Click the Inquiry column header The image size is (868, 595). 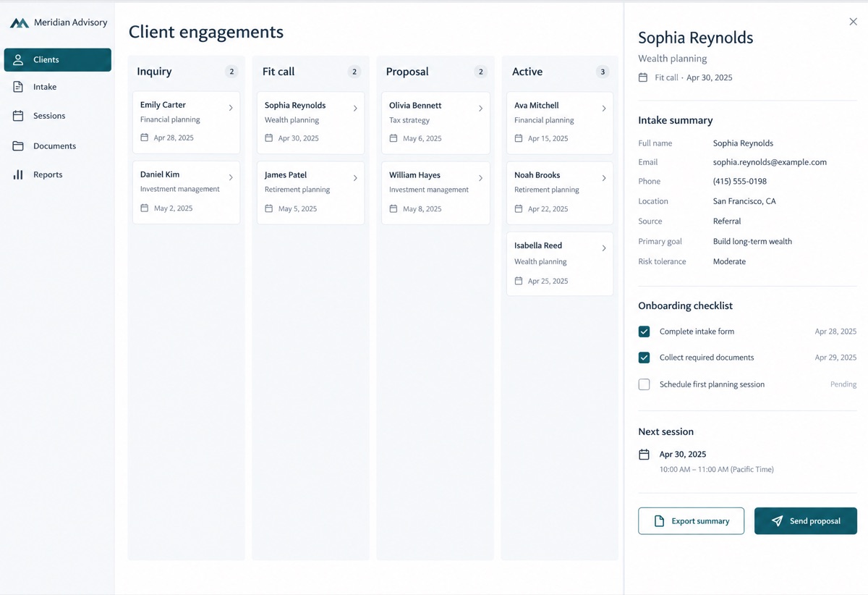point(154,72)
